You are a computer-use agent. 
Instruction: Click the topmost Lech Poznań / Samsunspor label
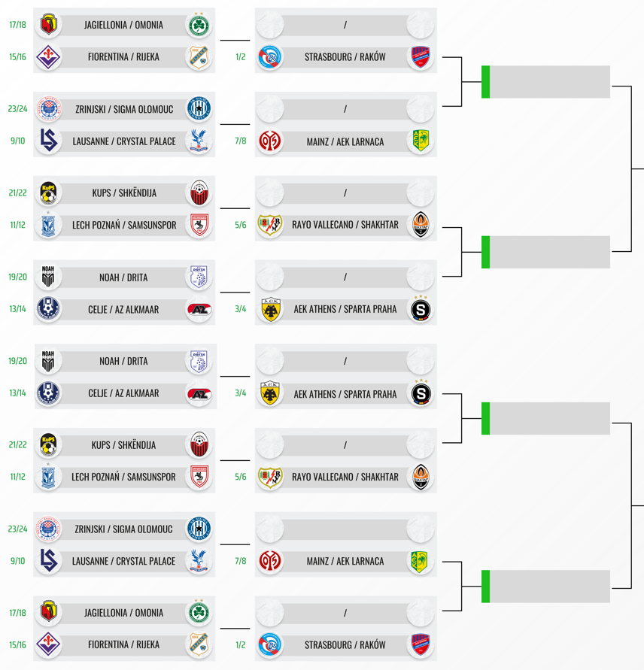[124, 225]
